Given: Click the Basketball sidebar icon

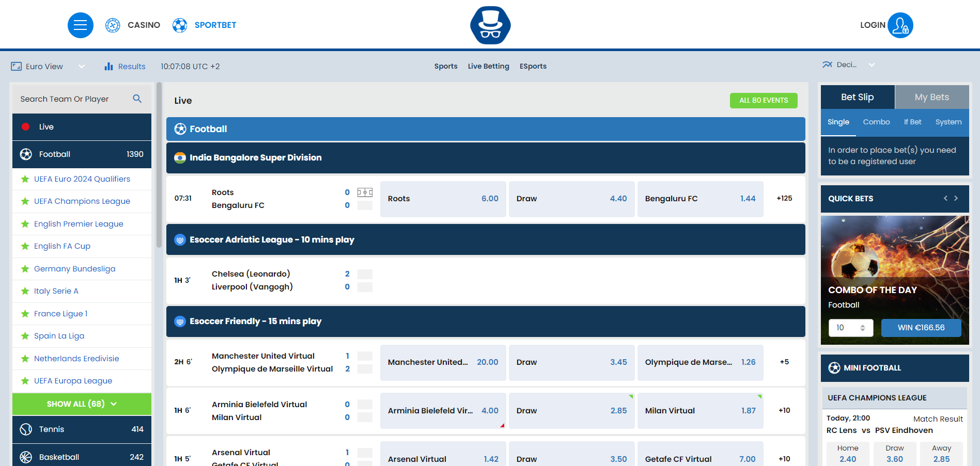Looking at the screenshot, I should (x=26, y=457).
